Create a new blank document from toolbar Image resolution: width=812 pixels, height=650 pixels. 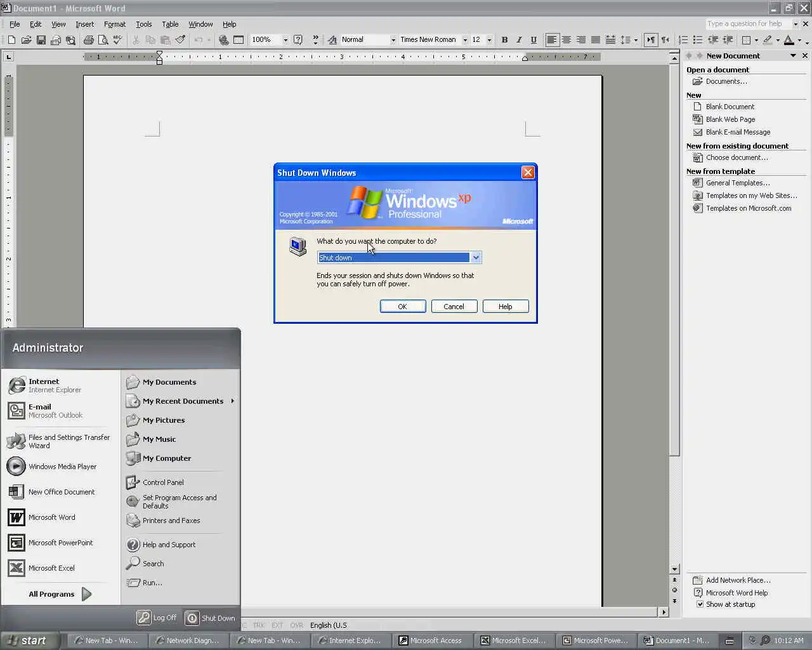click(11, 39)
